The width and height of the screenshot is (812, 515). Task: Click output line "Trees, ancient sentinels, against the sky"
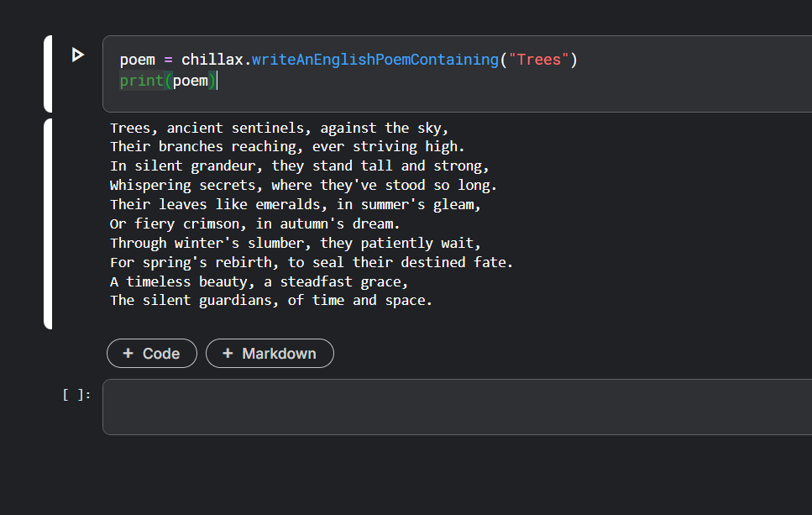[280, 128]
